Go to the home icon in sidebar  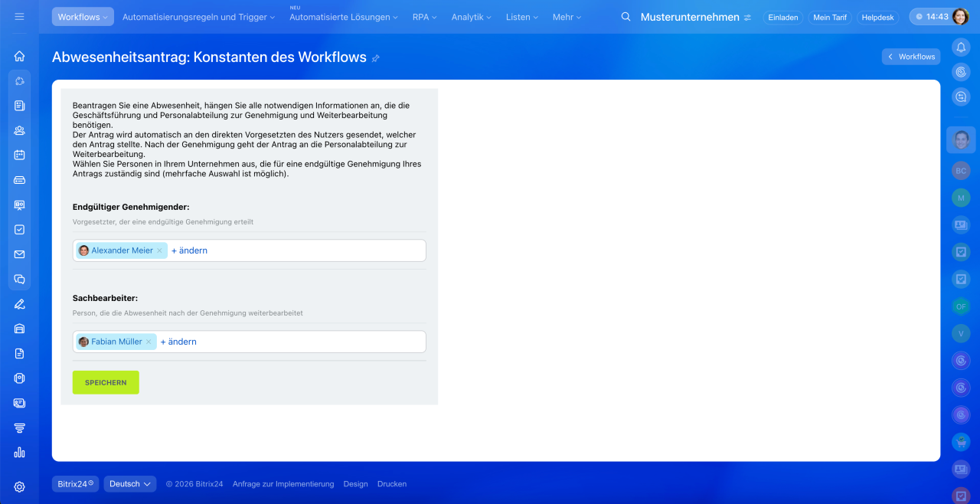(19, 56)
